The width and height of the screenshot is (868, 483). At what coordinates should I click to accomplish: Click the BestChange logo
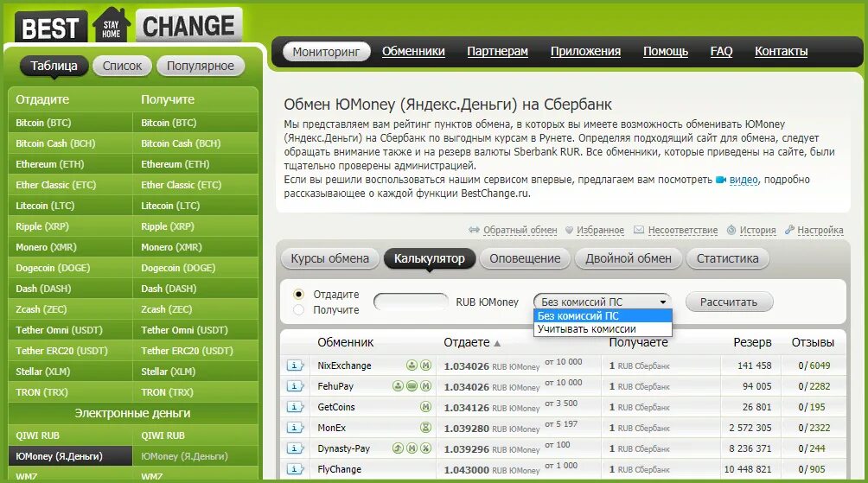tap(129, 25)
